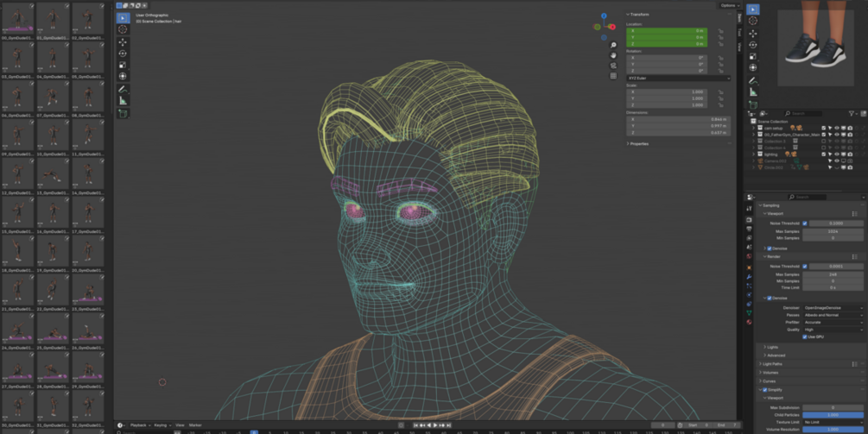Click the pan hand navigation gizmo
The height and width of the screenshot is (434, 868).
pyautogui.click(x=613, y=55)
